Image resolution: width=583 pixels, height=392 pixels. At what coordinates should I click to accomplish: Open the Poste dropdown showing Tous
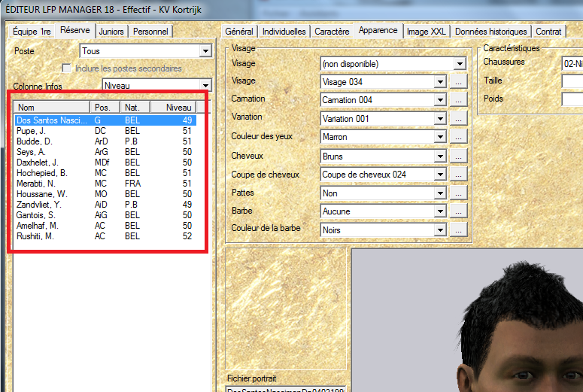pyautogui.click(x=146, y=51)
